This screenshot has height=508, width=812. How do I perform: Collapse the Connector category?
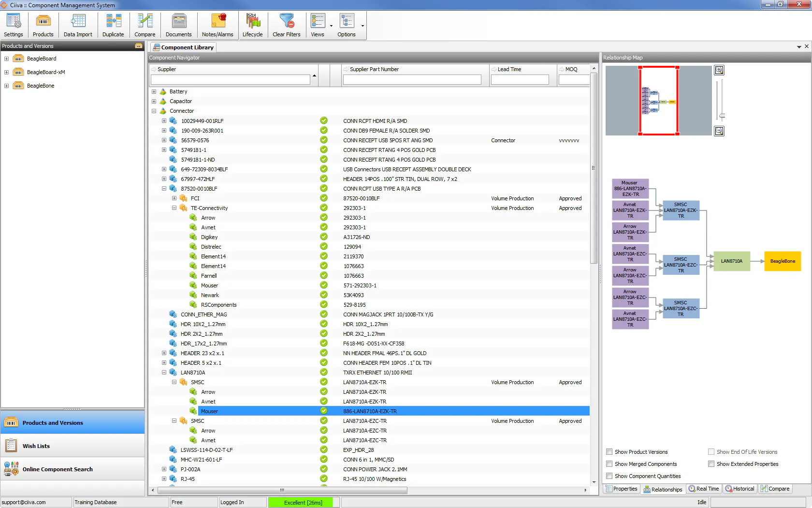pos(154,111)
